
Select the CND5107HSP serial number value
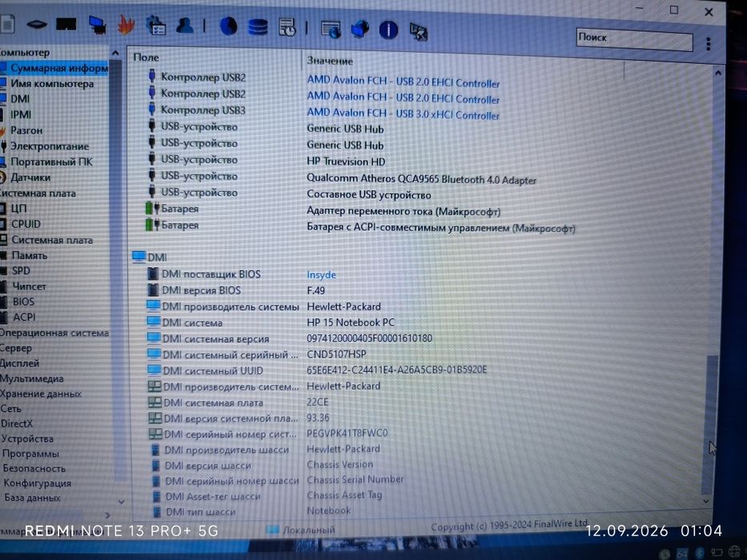336,354
